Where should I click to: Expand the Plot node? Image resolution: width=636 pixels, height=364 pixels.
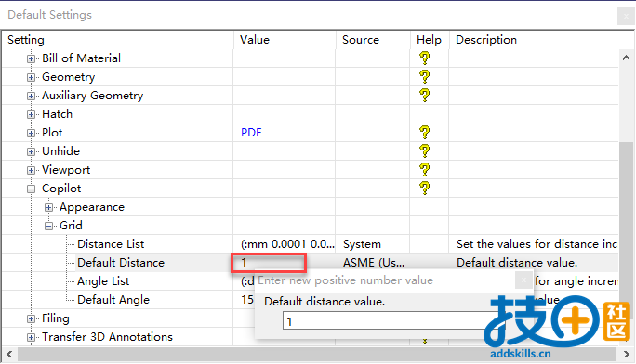click(x=31, y=133)
